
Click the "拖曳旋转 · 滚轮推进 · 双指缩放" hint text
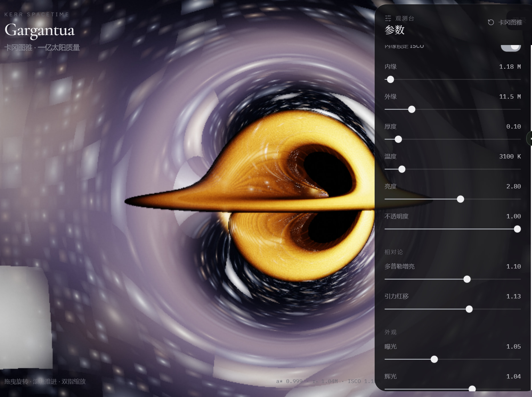click(45, 381)
